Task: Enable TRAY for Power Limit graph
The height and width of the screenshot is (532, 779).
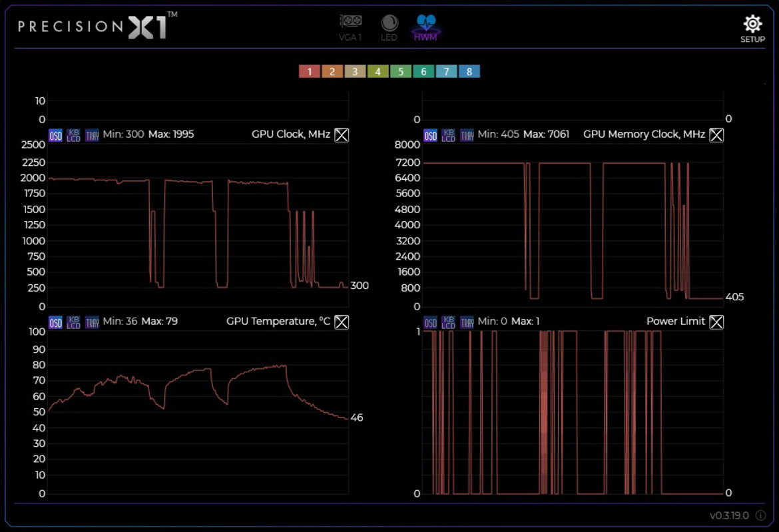Action: 467,322
